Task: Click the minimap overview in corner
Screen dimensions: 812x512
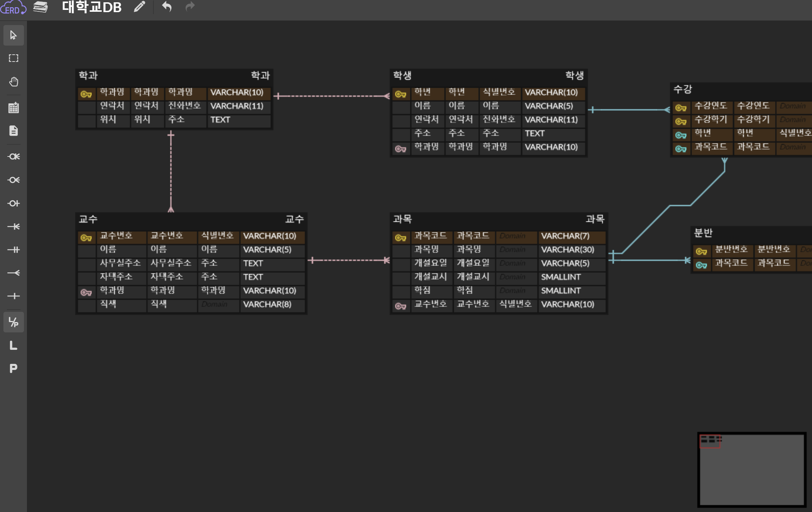Action: click(751, 469)
